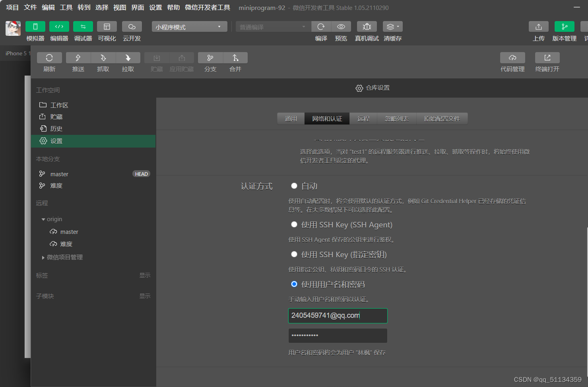The height and width of the screenshot is (387, 588).
Task: Click the 合并 merge button
Action: [235, 58]
